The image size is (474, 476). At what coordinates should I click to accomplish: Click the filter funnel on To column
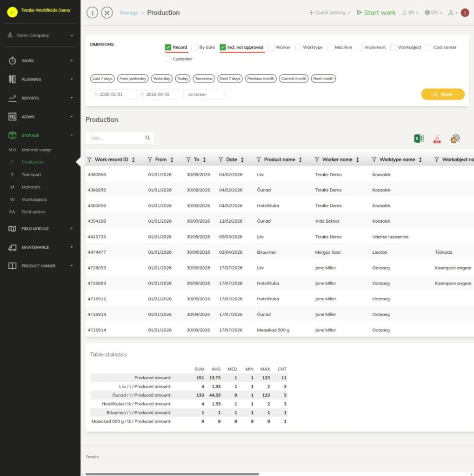188,160
